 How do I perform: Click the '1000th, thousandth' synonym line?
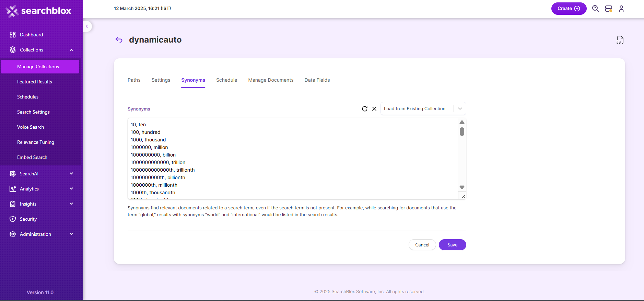tap(153, 193)
